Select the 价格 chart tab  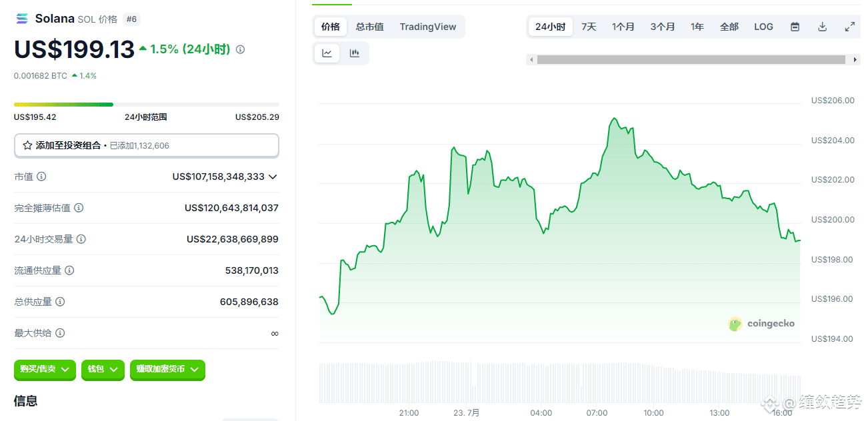tap(330, 27)
